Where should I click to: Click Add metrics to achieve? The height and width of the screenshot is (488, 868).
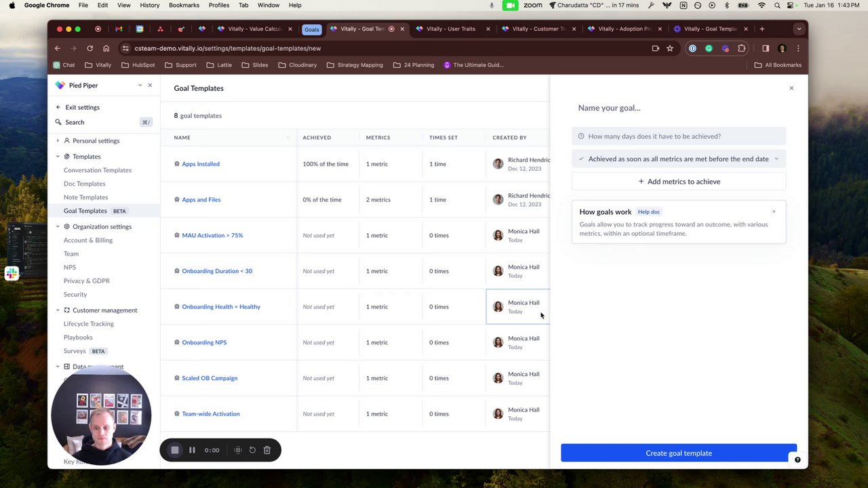pos(679,182)
